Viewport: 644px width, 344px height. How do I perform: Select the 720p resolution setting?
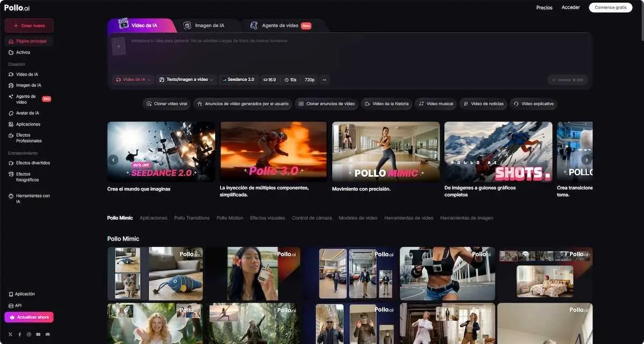pyautogui.click(x=309, y=79)
